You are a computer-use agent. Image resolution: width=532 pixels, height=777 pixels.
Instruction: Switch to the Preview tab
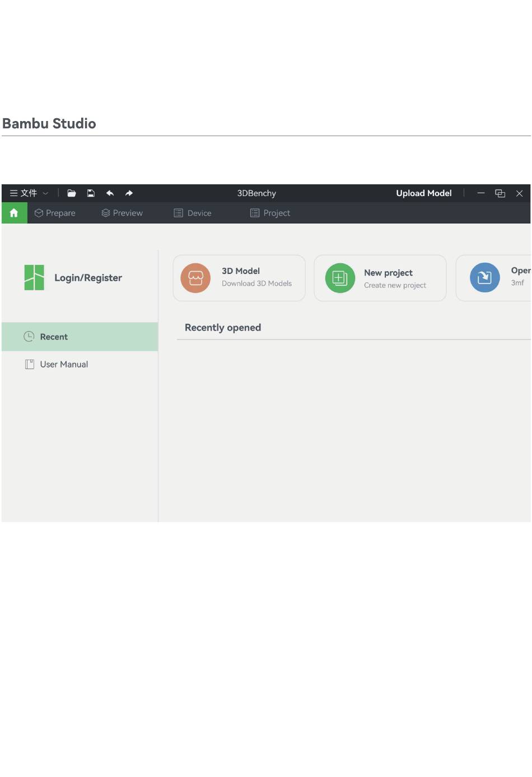(x=122, y=213)
